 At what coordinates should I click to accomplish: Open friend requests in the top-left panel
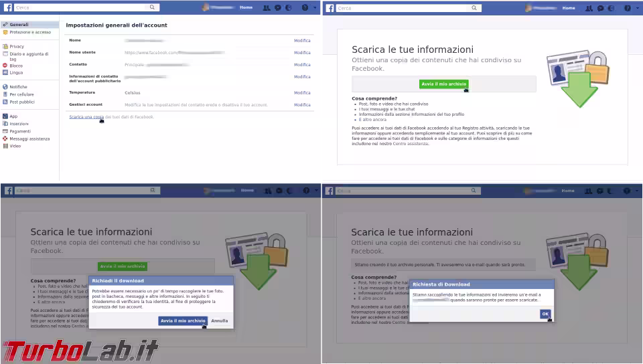267,7
